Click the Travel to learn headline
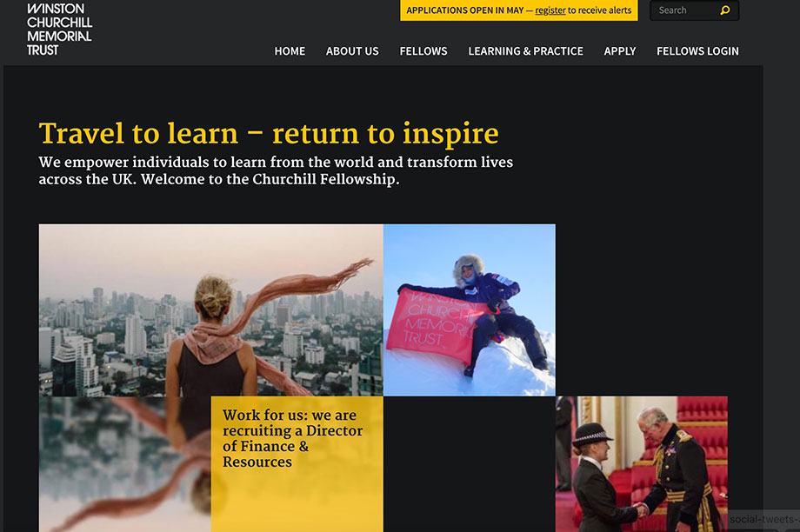This screenshot has height=532, width=800. [269, 134]
